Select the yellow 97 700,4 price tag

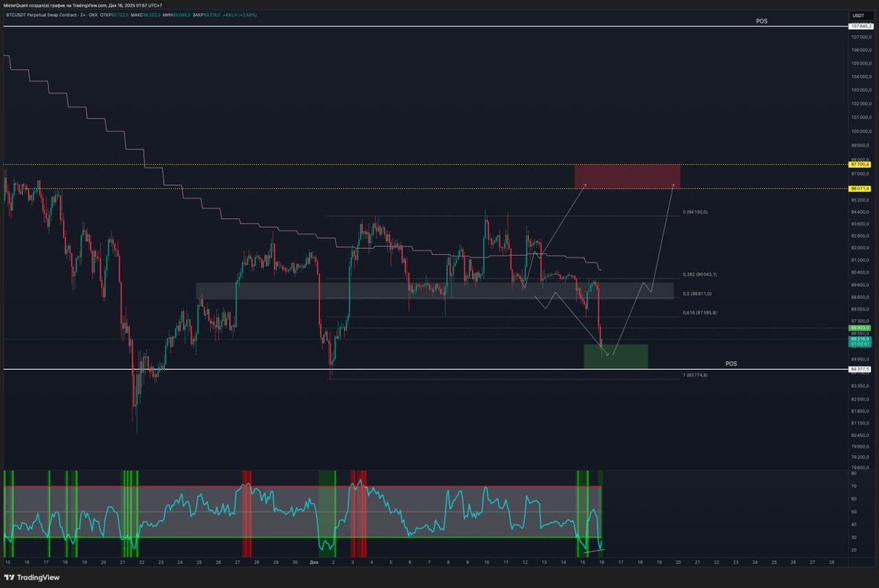point(861,165)
